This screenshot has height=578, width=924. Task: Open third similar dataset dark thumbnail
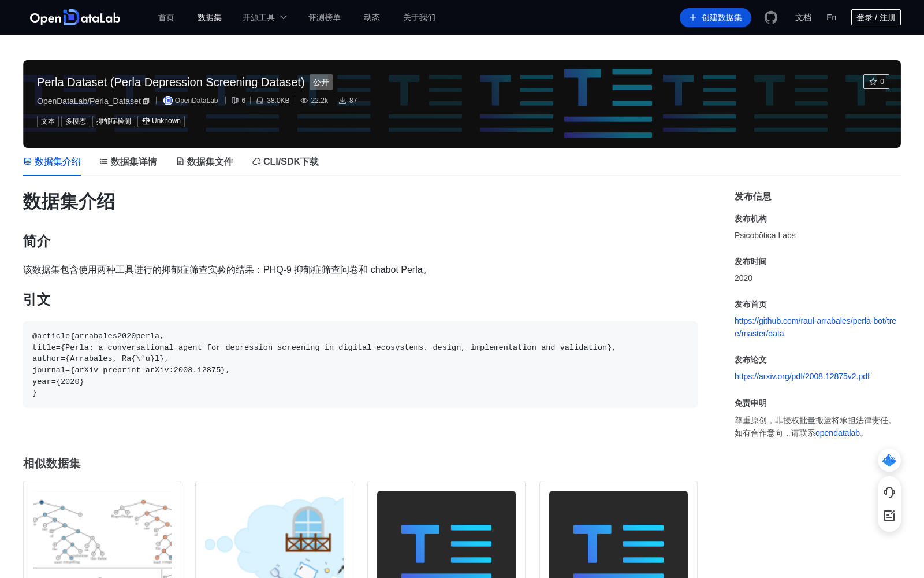[x=446, y=534]
